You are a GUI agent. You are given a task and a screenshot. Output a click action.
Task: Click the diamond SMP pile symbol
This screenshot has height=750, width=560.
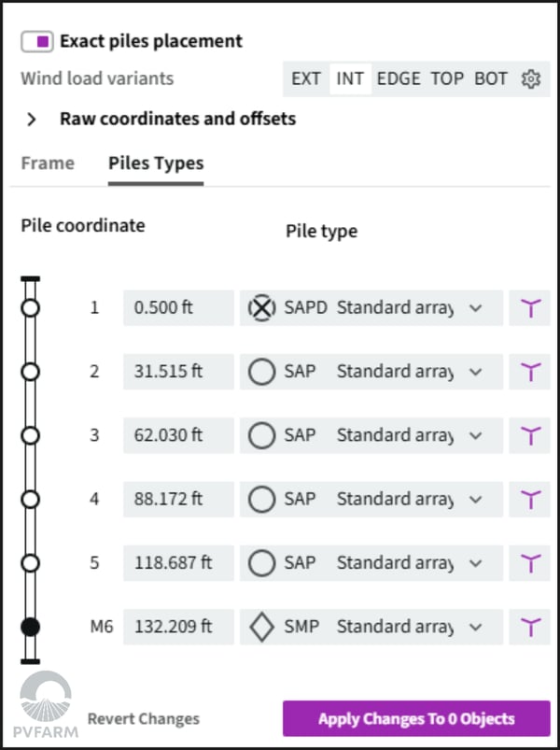(261, 627)
